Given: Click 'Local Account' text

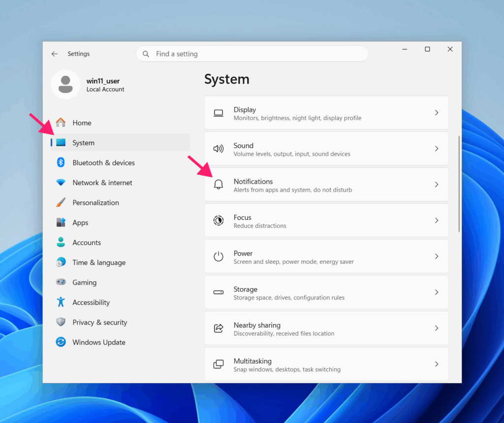Looking at the screenshot, I should tap(105, 90).
